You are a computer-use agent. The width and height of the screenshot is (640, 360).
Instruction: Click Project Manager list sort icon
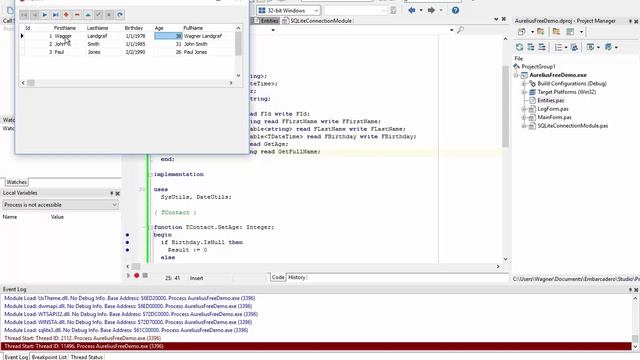coord(558,47)
